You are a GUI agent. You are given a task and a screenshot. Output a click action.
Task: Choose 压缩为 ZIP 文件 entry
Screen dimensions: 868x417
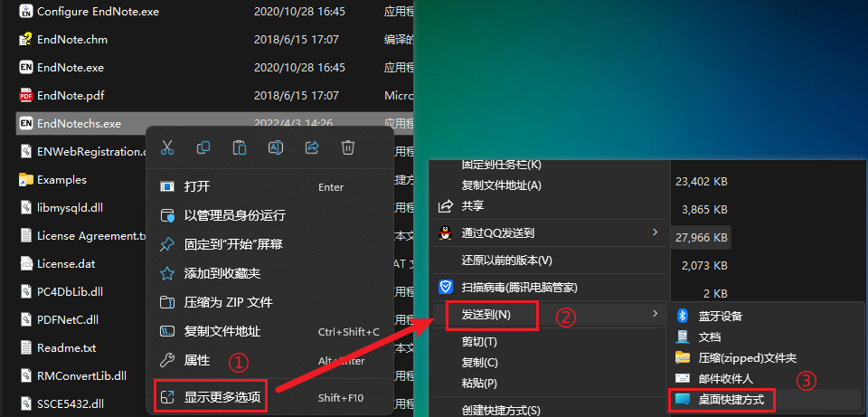[x=269, y=302]
